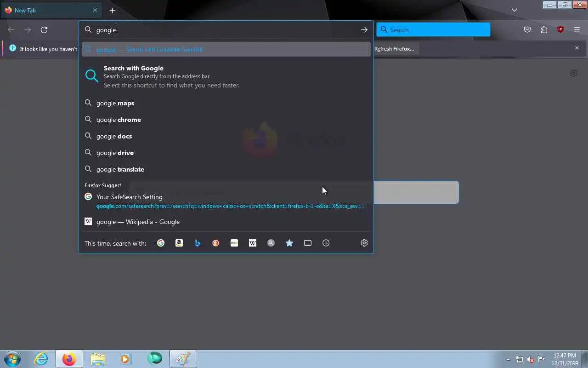Open Your SafeSearch Setting suggestion
Viewport: 588px width, 368px height.
click(x=226, y=201)
